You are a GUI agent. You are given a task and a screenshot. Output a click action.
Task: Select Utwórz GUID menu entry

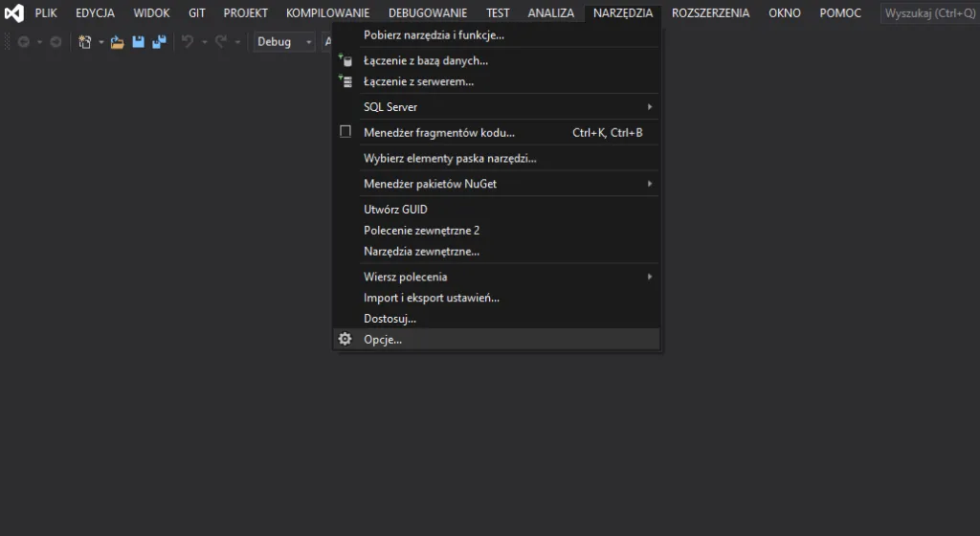(395, 209)
